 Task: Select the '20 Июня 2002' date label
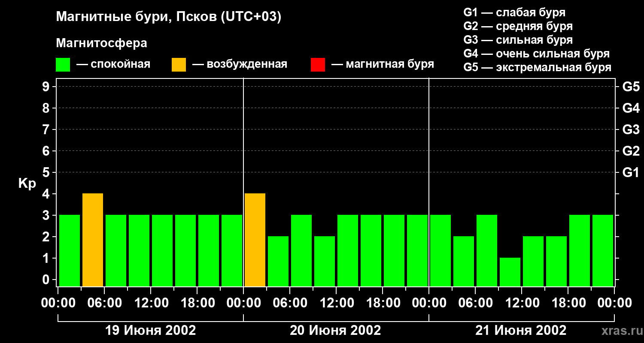click(336, 331)
